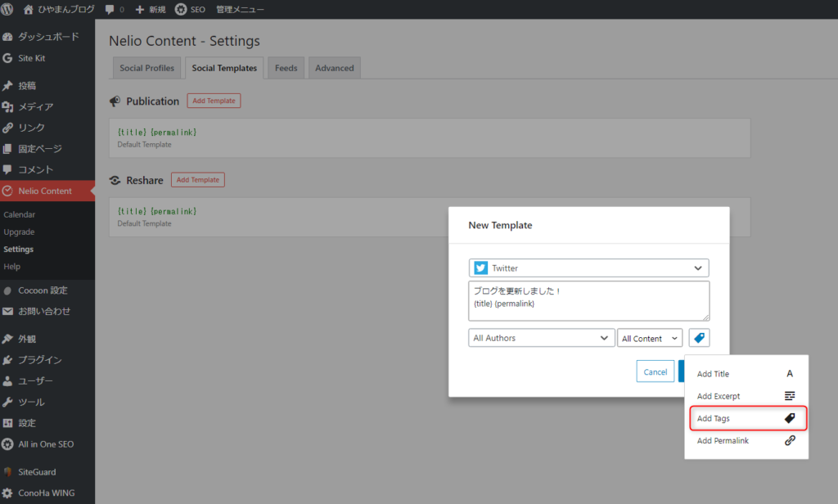The width and height of the screenshot is (838, 504).
Task: Click the WordPress logo icon
Action: tap(7, 10)
